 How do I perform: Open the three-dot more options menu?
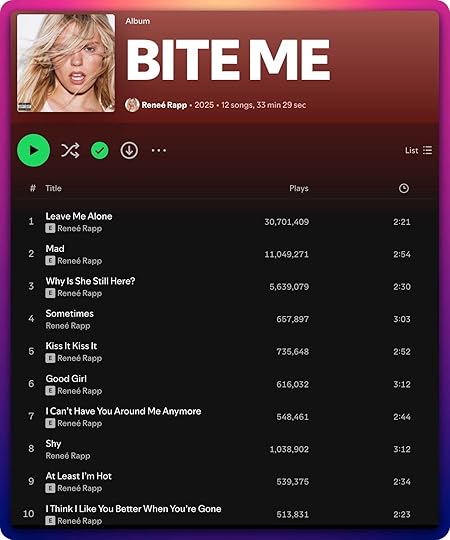pyautogui.click(x=159, y=150)
